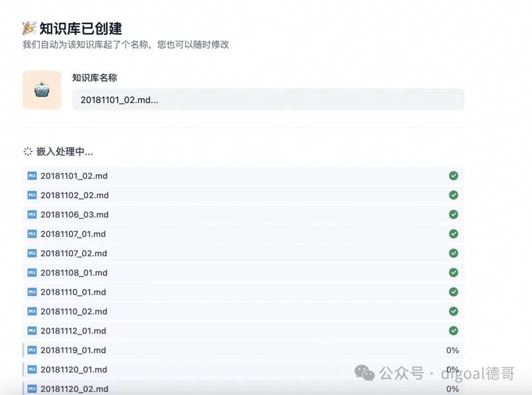Viewport: 532px width, 395px height.
Task: Click the markdown icon for 20181102_02.md
Action: (32, 195)
